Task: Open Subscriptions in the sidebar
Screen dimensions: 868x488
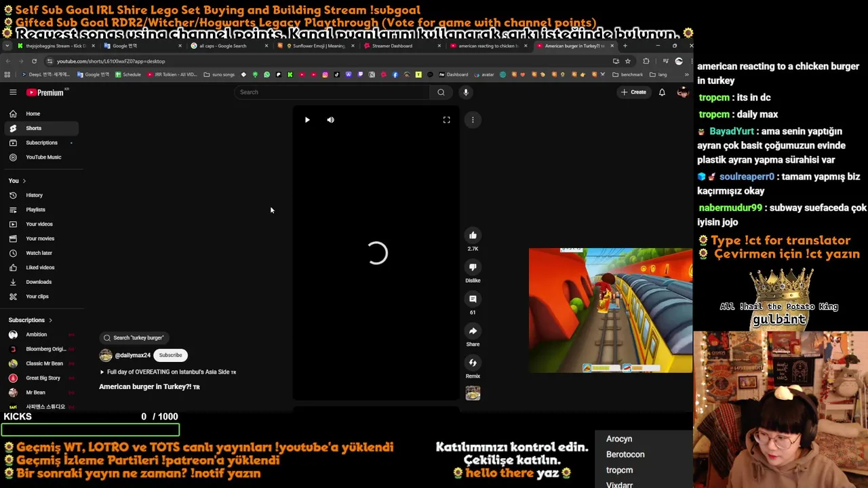Action: tap(41, 142)
